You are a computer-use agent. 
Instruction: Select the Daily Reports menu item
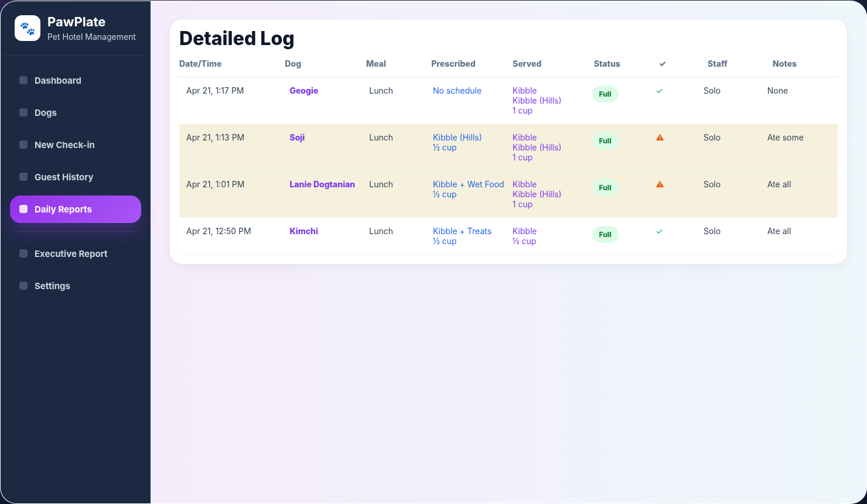76,209
